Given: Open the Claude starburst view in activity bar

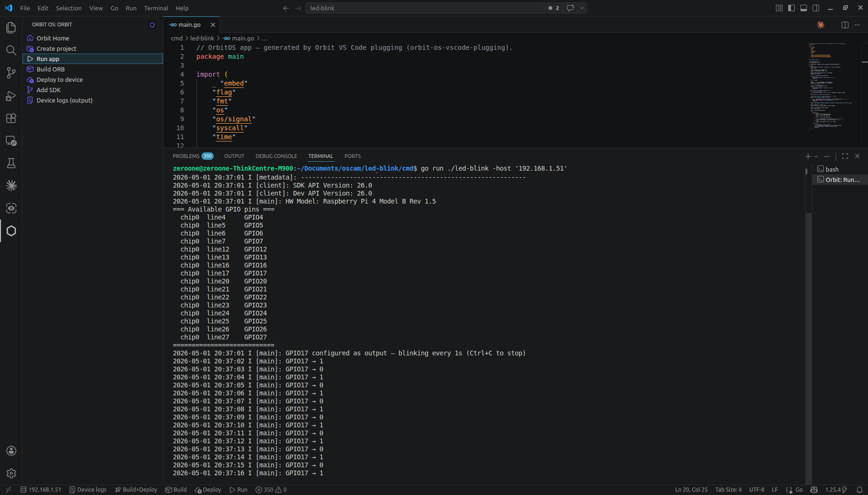Looking at the screenshot, I should click(x=11, y=186).
